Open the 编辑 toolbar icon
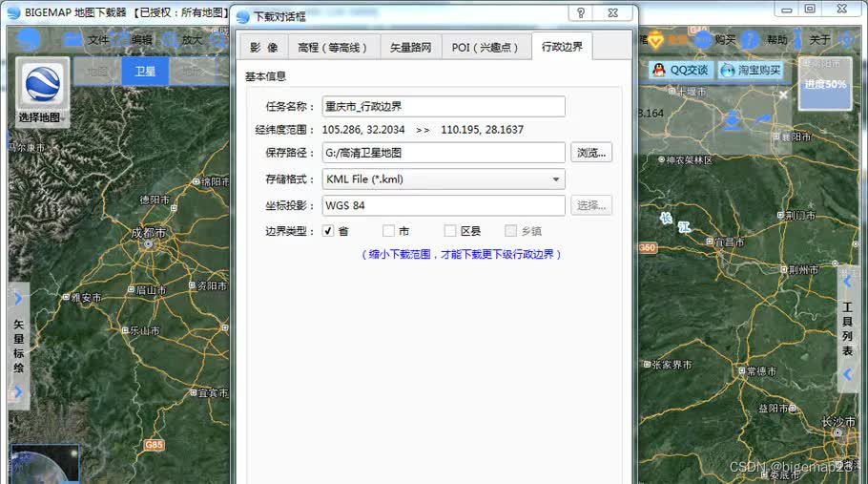Screen dimensions: 868x484 pyautogui.click(x=120, y=39)
